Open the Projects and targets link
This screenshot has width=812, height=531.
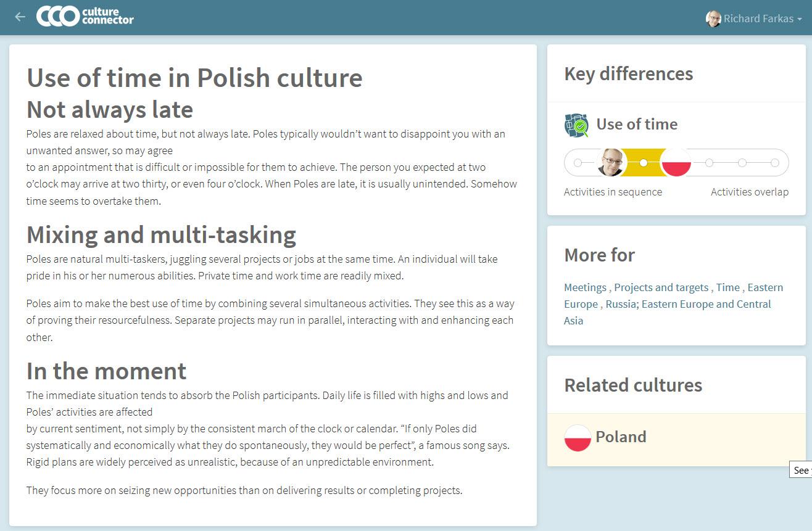click(x=661, y=287)
